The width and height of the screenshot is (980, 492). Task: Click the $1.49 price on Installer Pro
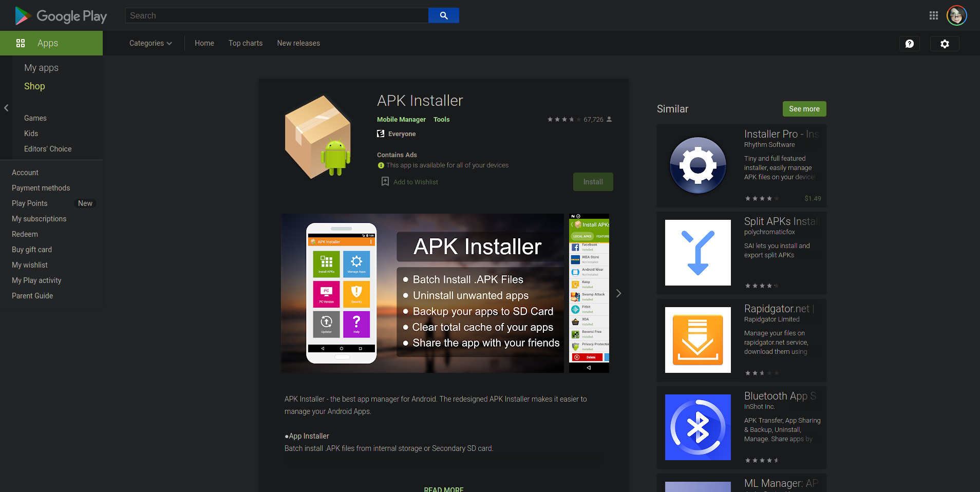tap(813, 199)
